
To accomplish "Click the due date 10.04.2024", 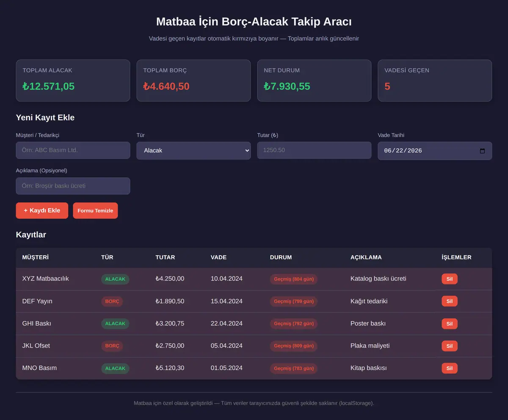I will click(x=226, y=279).
